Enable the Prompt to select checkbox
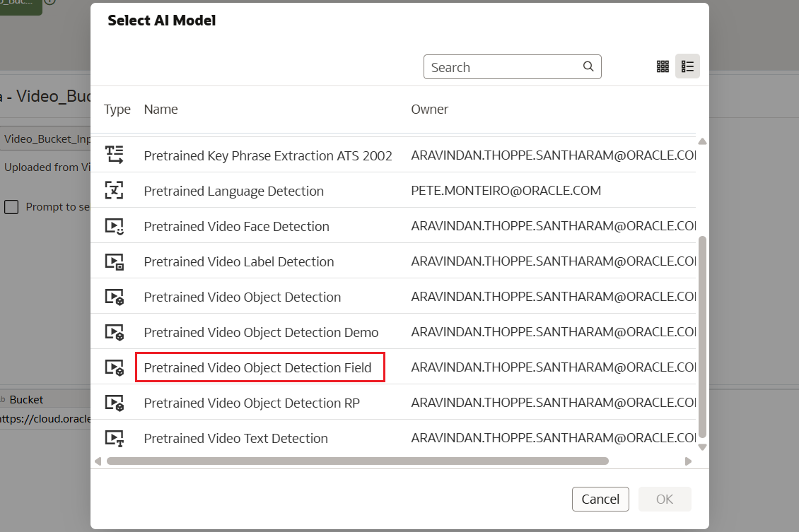 pos(11,206)
